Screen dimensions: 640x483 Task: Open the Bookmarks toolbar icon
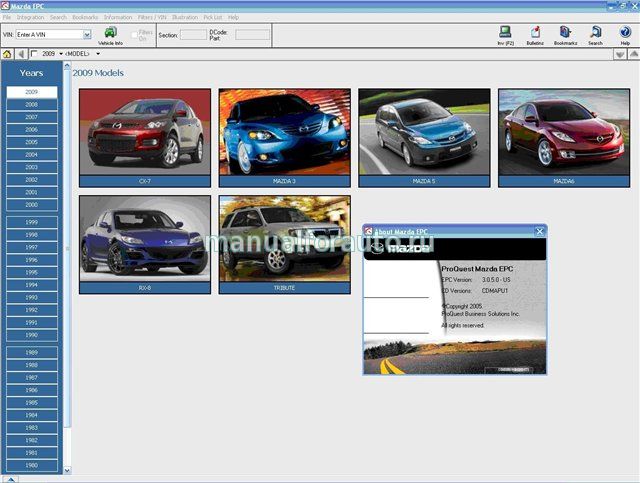tap(565, 35)
